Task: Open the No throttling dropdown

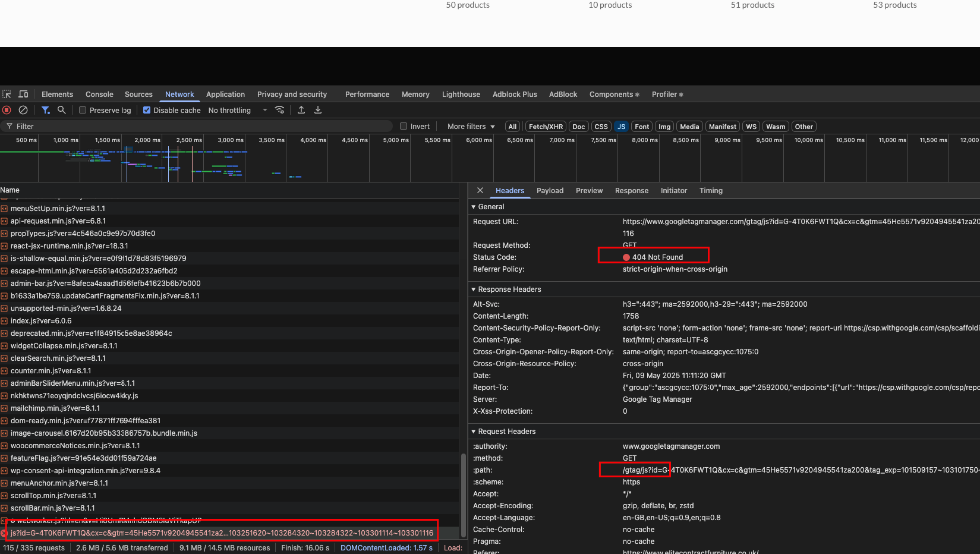Action: click(238, 110)
